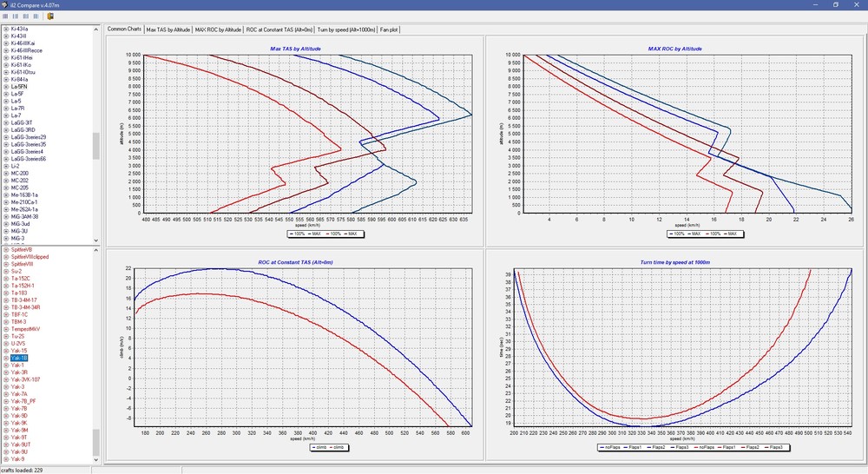This screenshot has width=868, height=474.
Task: Click the il2 Compare app icon in title bar
Action: point(5,4)
